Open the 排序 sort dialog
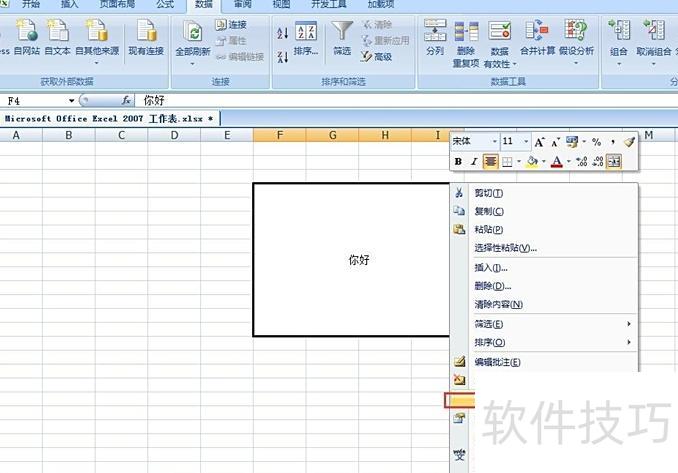The height and width of the screenshot is (473, 678). [x=306, y=38]
